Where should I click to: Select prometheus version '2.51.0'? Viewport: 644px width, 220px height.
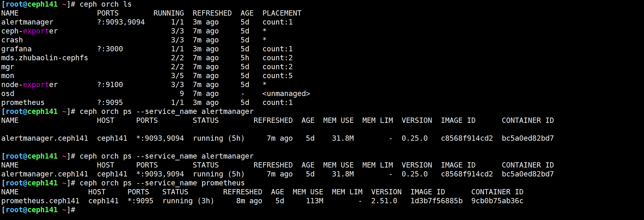[384, 201]
